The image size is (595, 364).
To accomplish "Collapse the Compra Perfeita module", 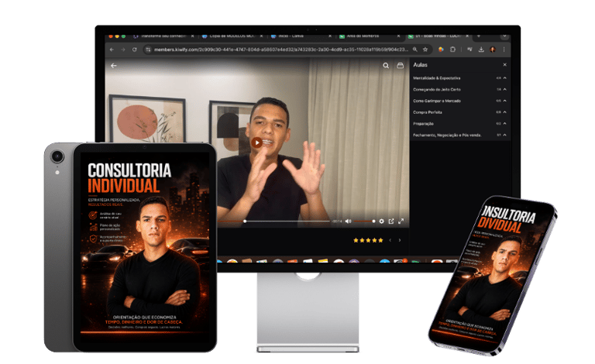I will point(504,112).
